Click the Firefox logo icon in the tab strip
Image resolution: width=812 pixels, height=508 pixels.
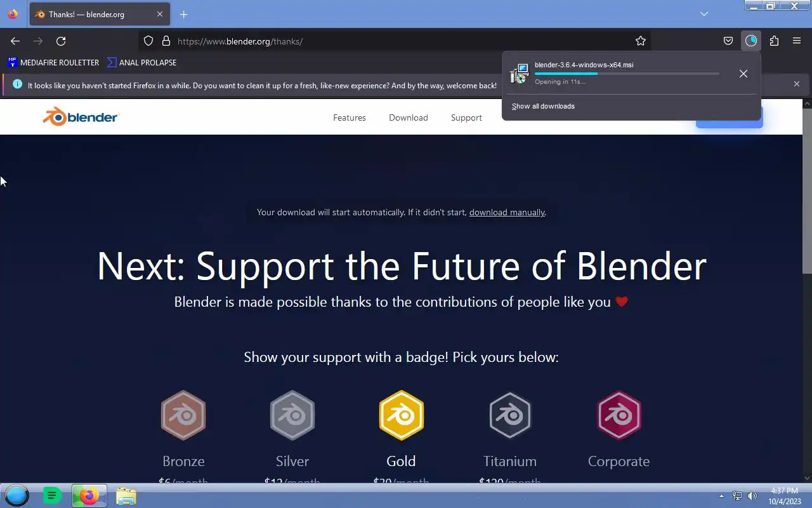(13, 14)
